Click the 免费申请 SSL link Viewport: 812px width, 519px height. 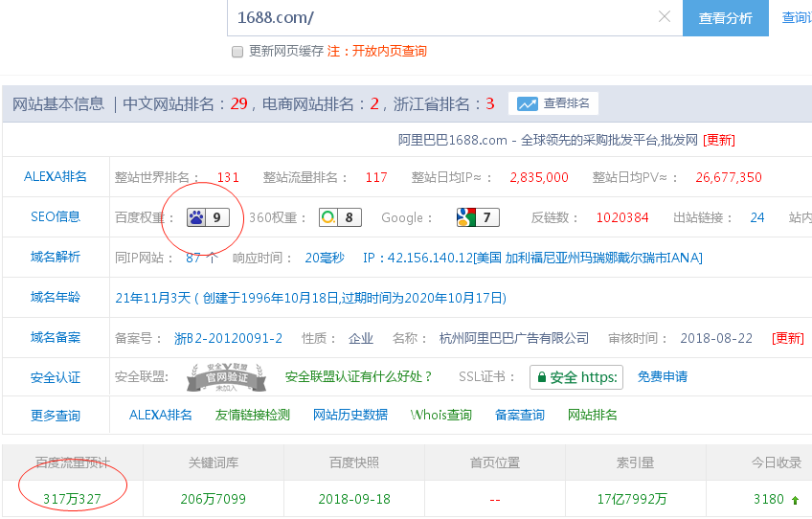coord(663,376)
